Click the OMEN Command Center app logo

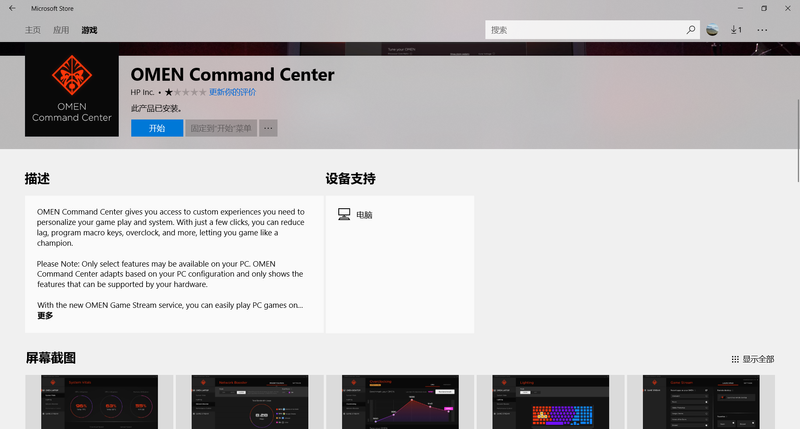pos(69,96)
